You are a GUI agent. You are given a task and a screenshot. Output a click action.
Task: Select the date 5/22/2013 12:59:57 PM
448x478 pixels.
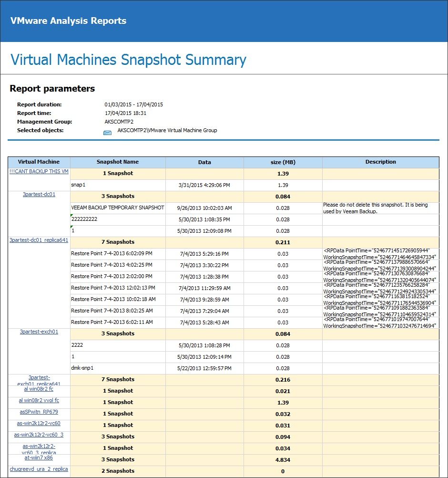(204, 368)
